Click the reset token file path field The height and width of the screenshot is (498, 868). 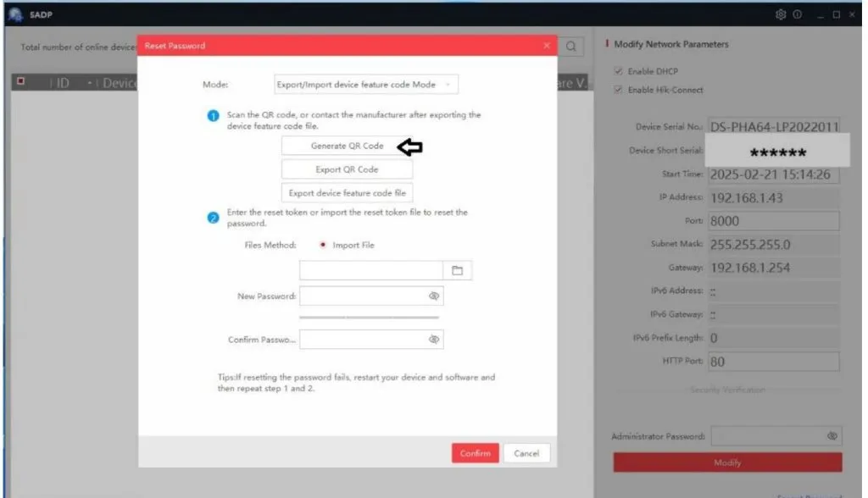[371, 270]
